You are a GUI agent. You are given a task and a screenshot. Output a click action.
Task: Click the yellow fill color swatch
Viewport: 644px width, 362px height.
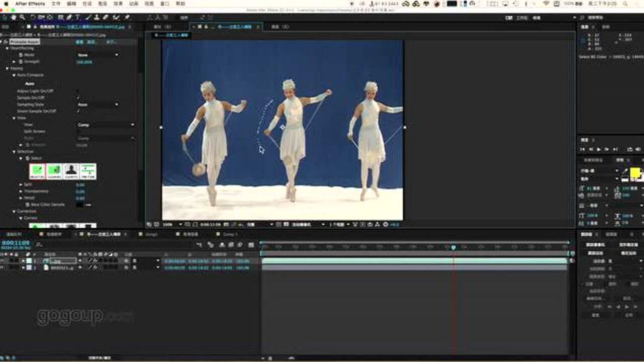(634, 173)
